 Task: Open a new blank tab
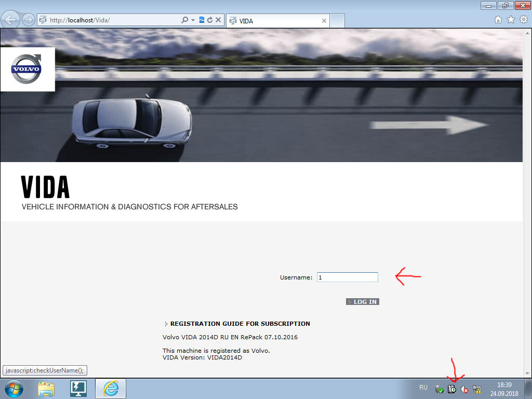tap(337, 21)
